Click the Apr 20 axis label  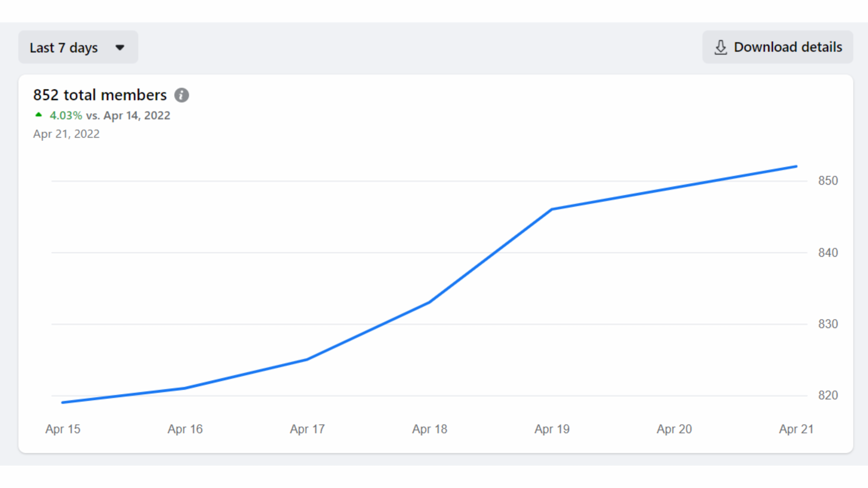pos(674,429)
